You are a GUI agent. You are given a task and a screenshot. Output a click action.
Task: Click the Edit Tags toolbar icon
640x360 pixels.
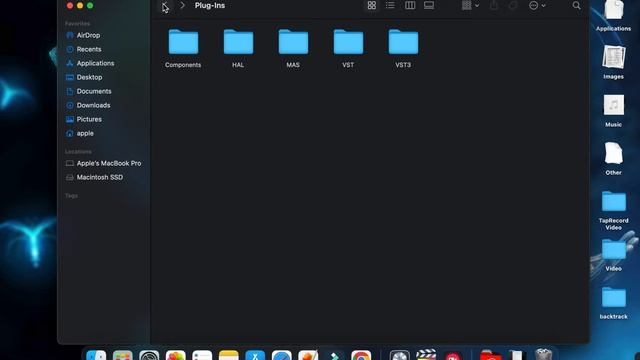coord(513,5)
